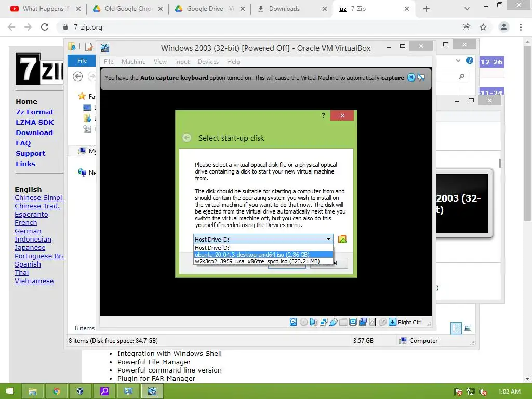This screenshot has width=532, height=399.
Task: Switch File Explorer to details view icon
Action: [x=456, y=328]
